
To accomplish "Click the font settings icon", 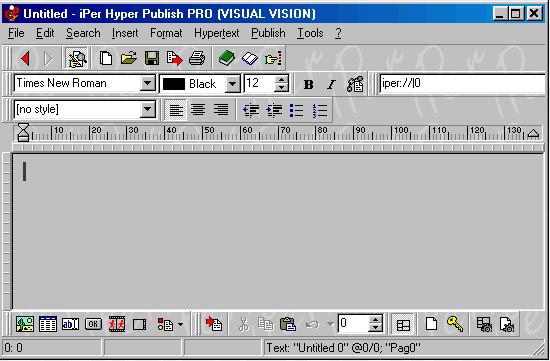I will click(355, 84).
